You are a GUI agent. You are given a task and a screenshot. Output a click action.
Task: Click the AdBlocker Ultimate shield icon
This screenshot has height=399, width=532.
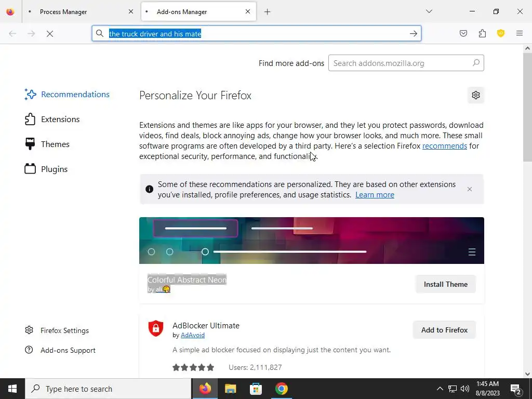coord(156,328)
